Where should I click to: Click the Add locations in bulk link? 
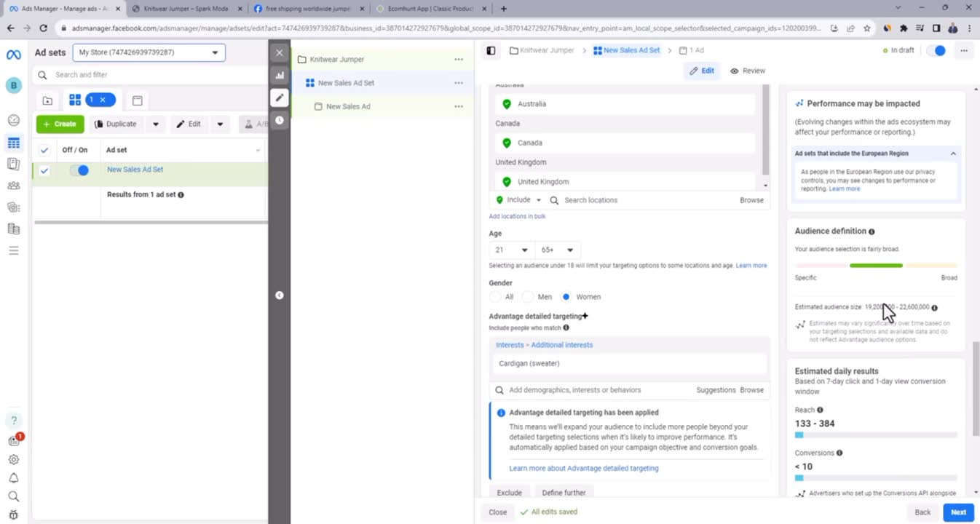[517, 216]
